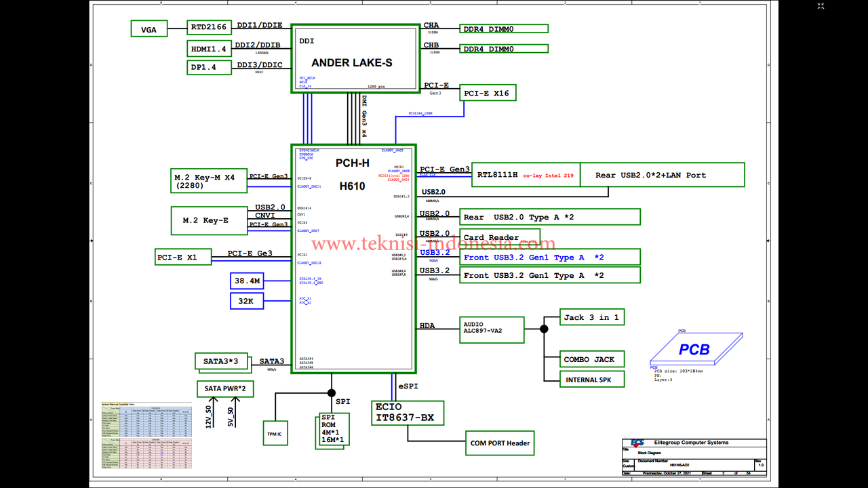Click the 12V_S0 power rail label

pyautogui.click(x=209, y=417)
